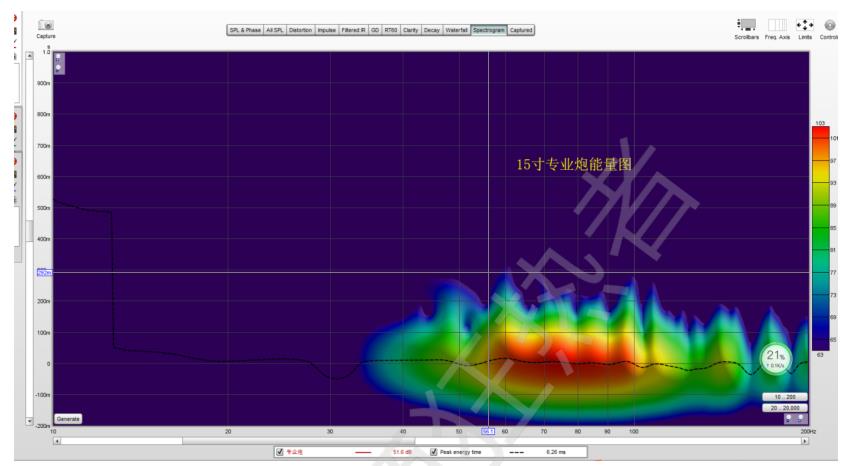Open the Freq. Axis toggle icon
The width and height of the screenshot is (848, 466).
click(777, 25)
